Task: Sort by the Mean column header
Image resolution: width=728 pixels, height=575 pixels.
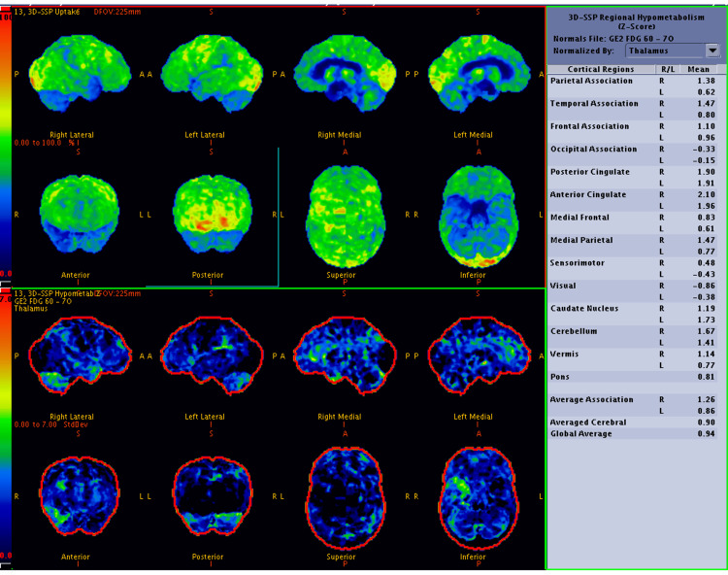Action: [698, 69]
